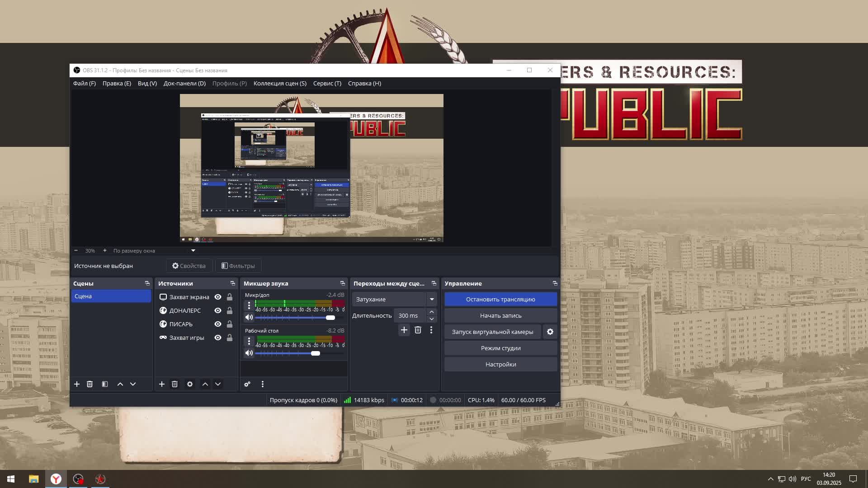Image resolution: width=868 pixels, height=488 pixels.
Task: Open the Файл (F) menu
Action: (x=85, y=83)
